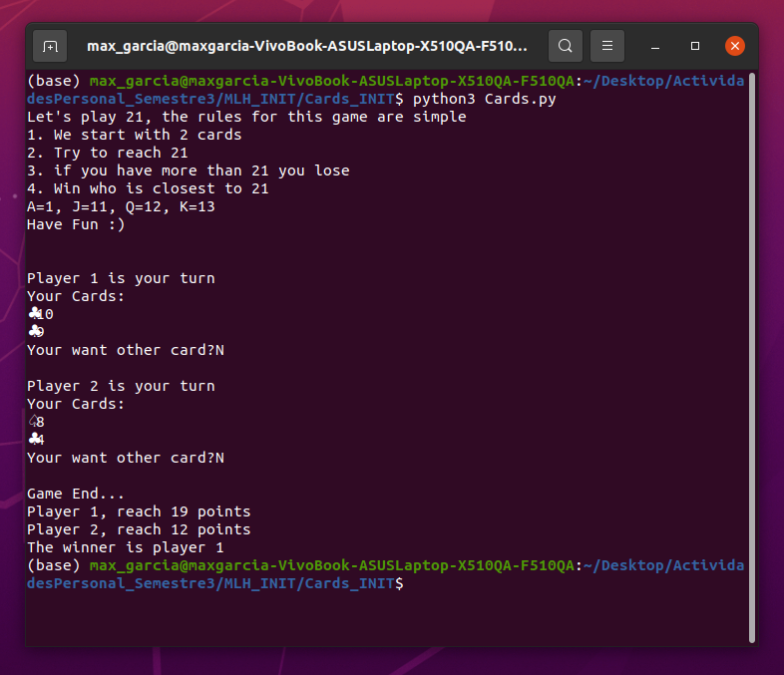This screenshot has width=784, height=675.
Task: Click the terminal window title text
Action: tap(307, 46)
